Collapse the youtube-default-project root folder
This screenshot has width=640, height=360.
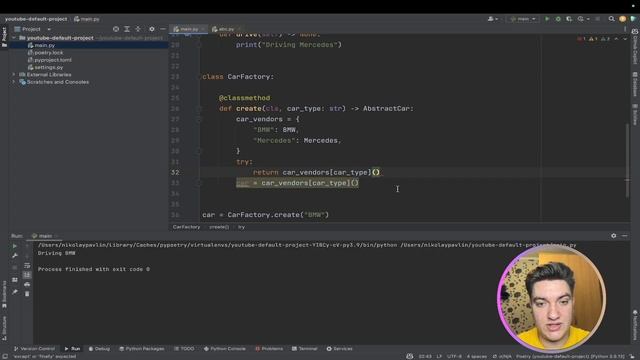tap(14, 38)
